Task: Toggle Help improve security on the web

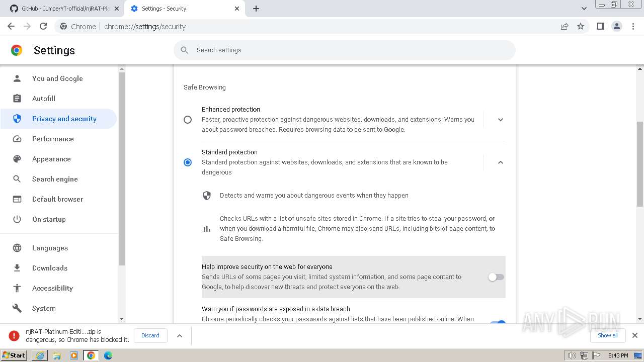Action: [496, 277]
